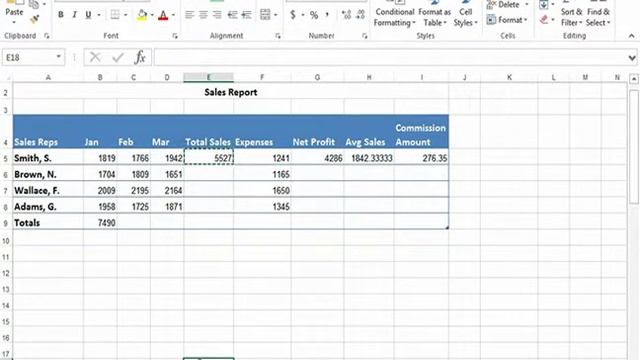Open the Alignment dialog launcher

click(x=278, y=36)
